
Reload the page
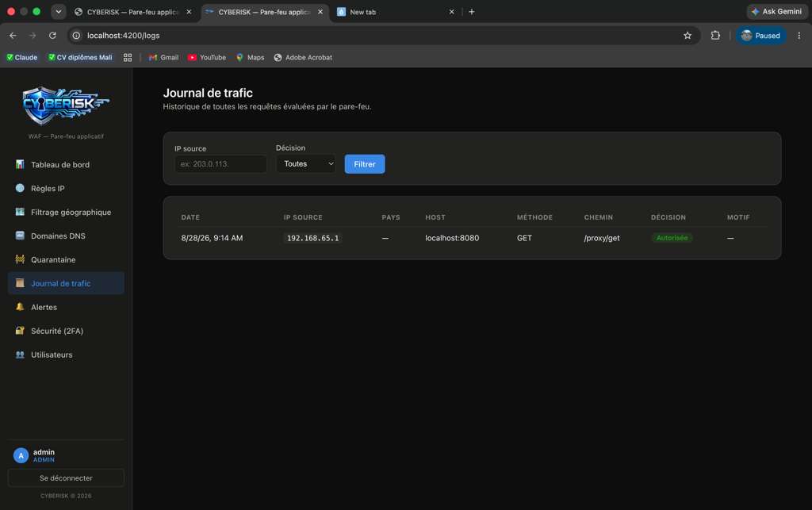pyautogui.click(x=52, y=35)
